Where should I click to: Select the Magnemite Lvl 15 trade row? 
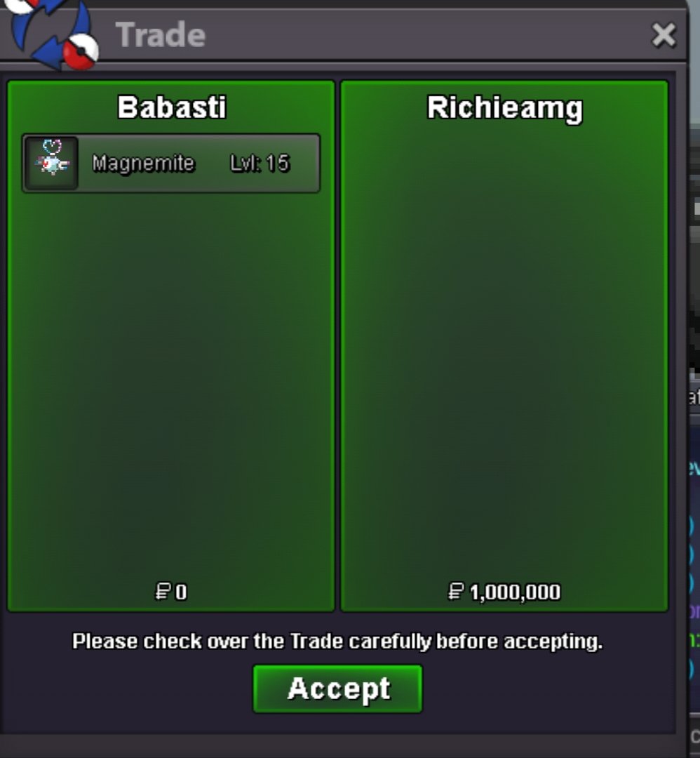(171, 164)
